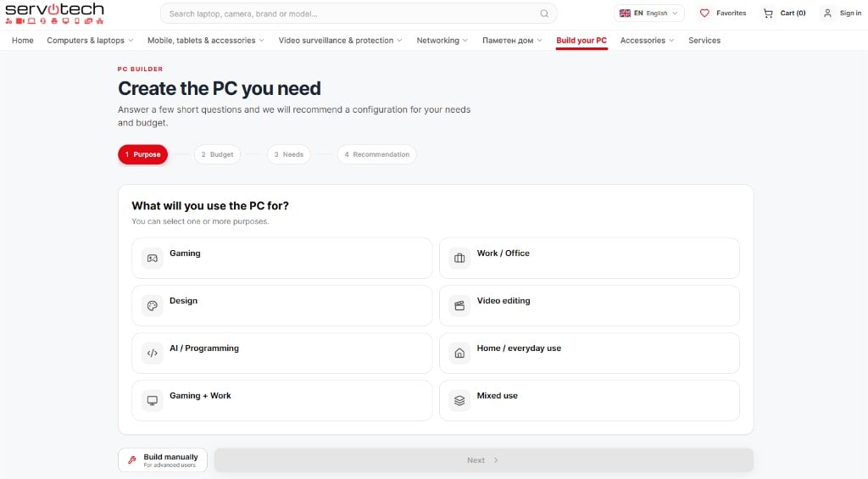Click the Sign in user icon

[x=827, y=14]
